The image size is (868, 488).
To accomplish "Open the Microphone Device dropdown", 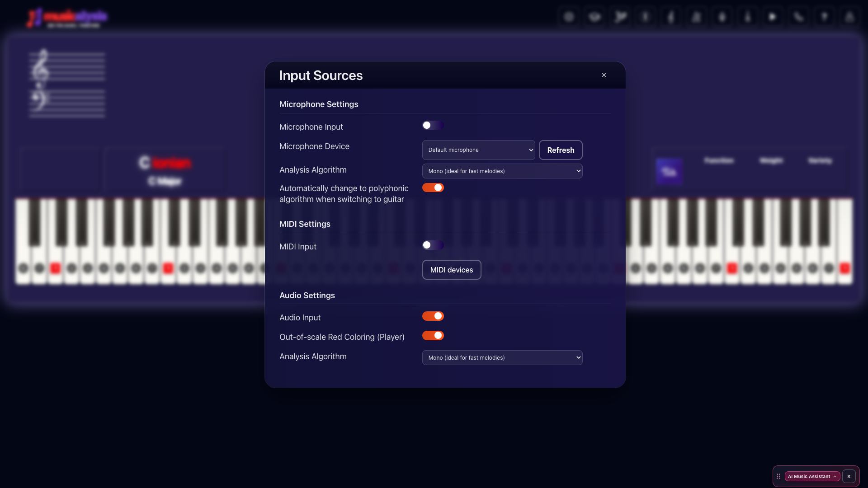I will point(478,150).
